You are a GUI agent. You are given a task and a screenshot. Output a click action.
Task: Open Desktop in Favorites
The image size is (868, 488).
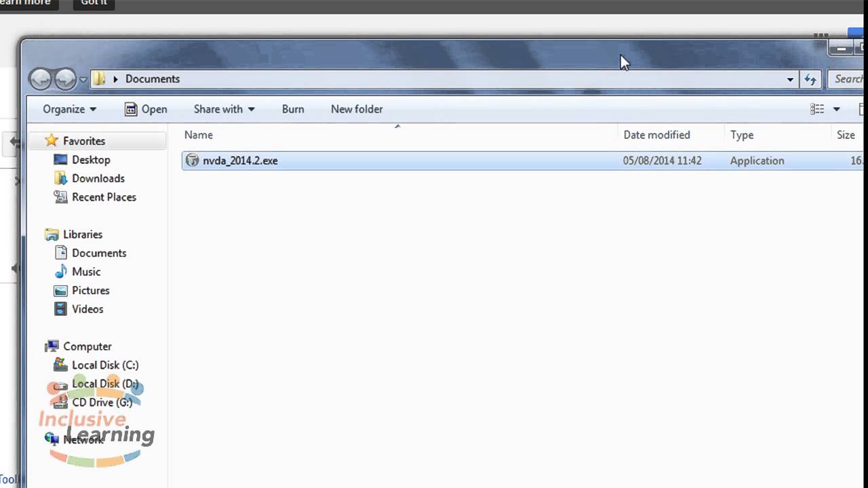91,160
